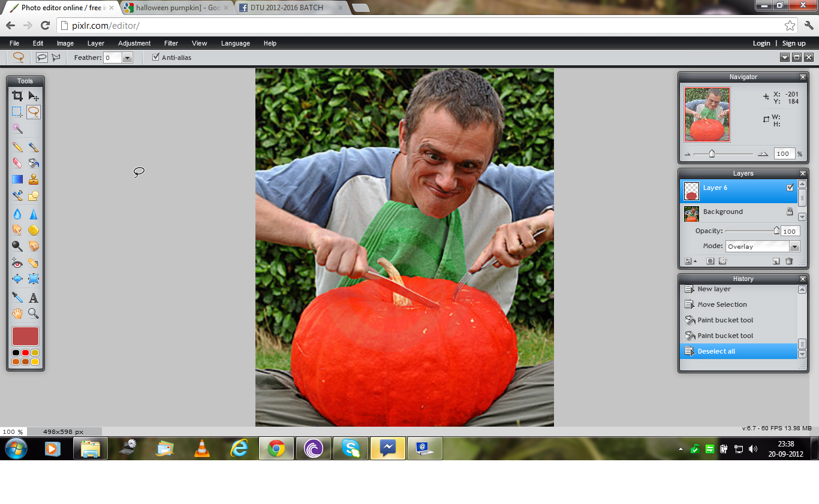Select the Sponge tool
Screen dimensions: 819x504
click(34, 230)
